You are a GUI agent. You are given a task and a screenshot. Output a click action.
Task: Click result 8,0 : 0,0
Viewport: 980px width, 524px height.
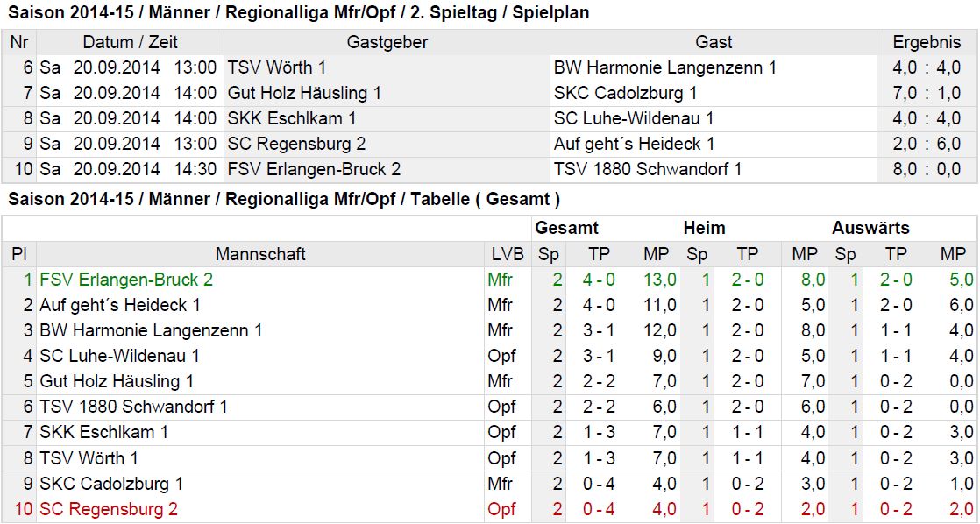tap(927, 169)
